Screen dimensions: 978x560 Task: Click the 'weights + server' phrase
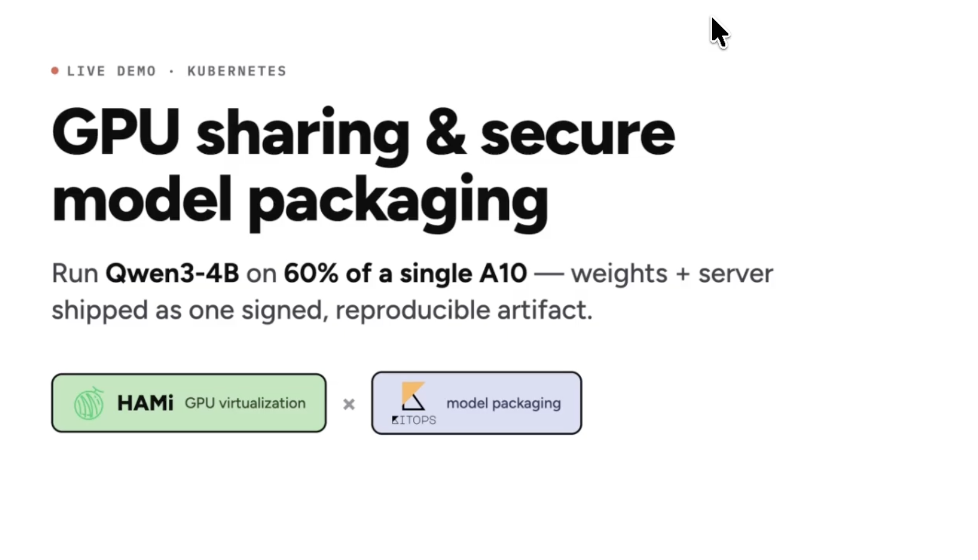coord(672,274)
